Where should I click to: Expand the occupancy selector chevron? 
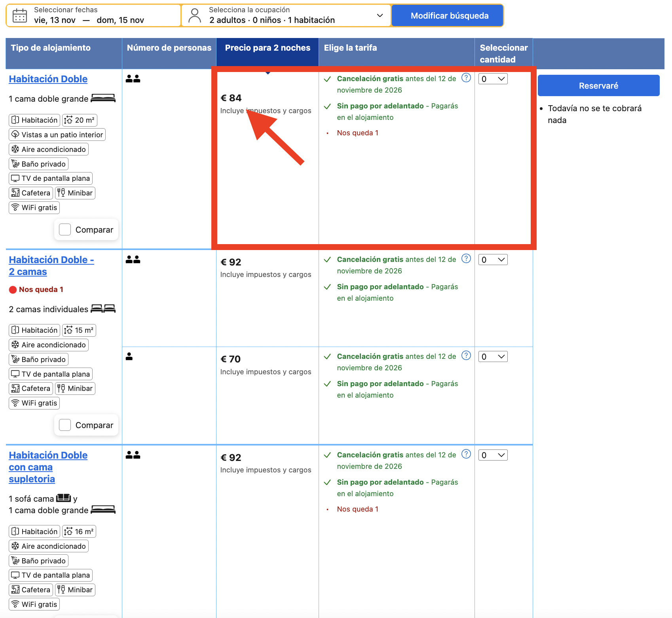point(380,15)
